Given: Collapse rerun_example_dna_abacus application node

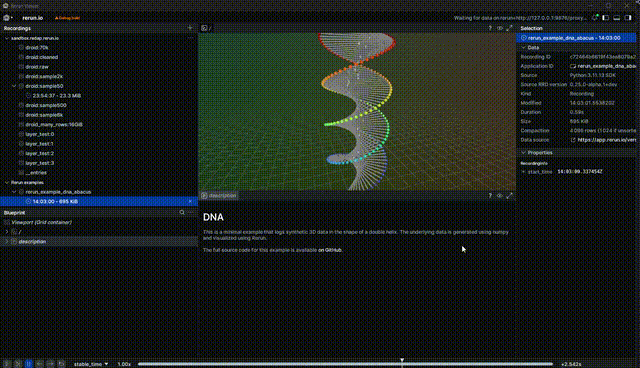Looking at the screenshot, I should click(14, 192).
